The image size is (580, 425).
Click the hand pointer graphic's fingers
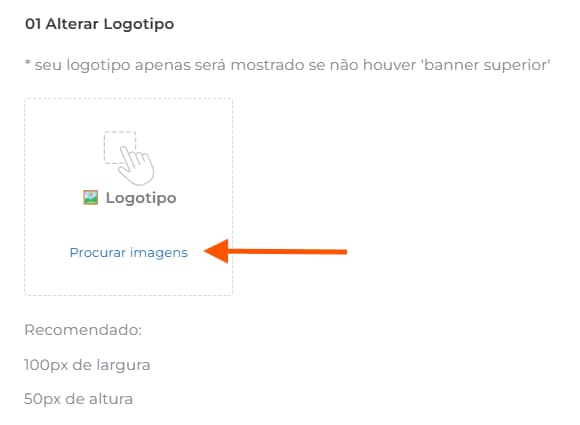136,165
